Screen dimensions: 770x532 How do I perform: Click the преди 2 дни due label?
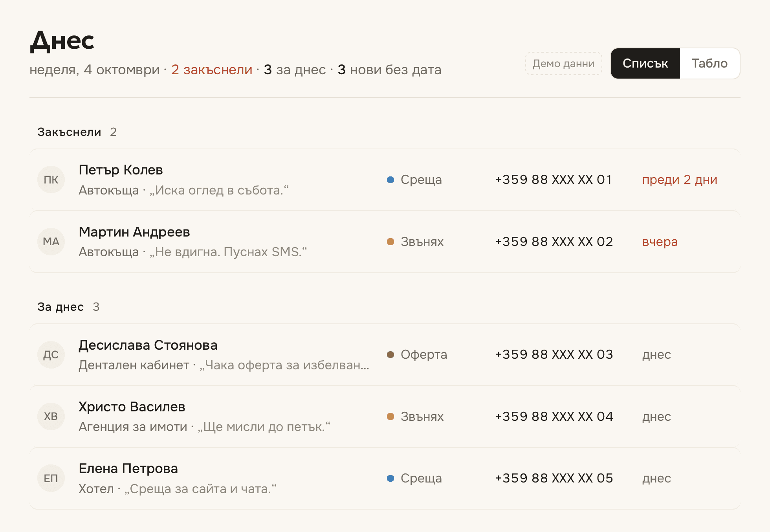pyautogui.click(x=680, y=180)
